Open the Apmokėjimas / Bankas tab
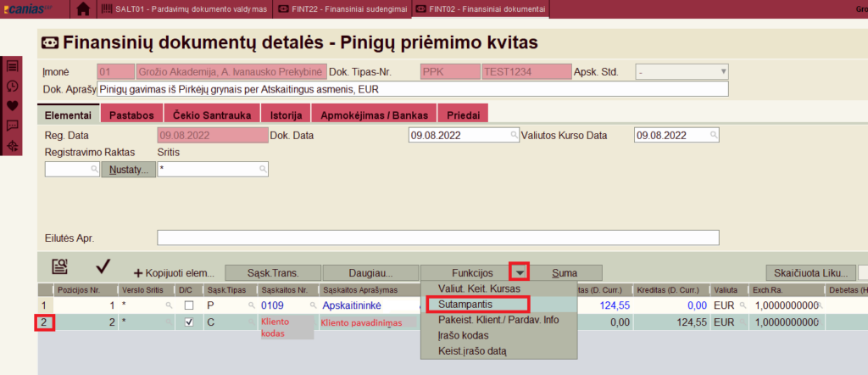The width and height of the screenshot is (868, 375). point(374,114)
